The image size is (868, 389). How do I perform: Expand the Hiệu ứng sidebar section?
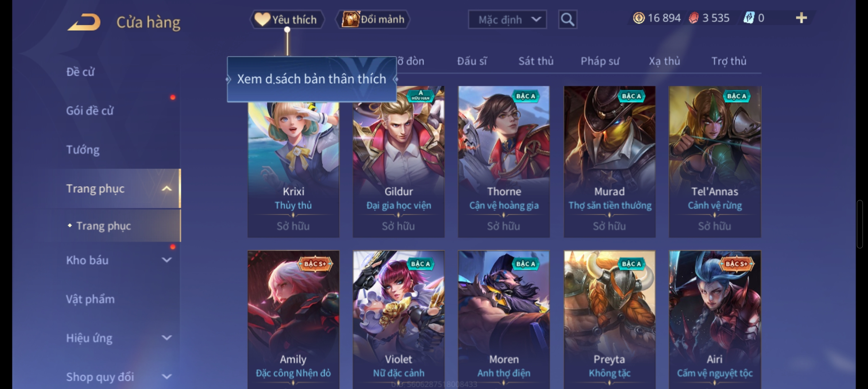167,337
